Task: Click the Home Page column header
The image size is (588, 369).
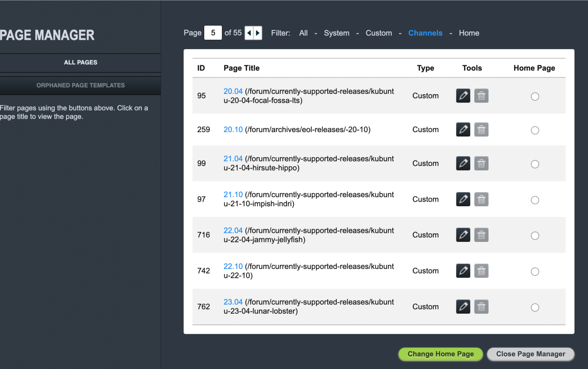Action: (534, 68)
